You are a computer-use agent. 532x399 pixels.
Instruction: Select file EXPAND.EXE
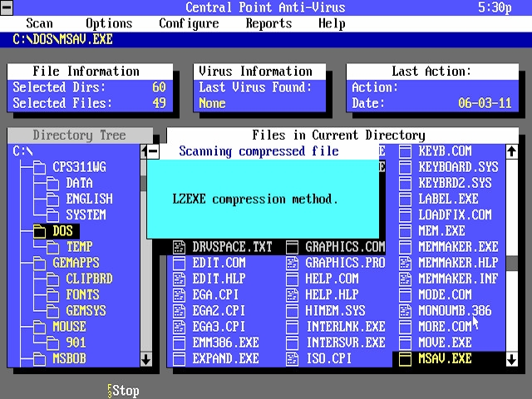pos(225,358)
